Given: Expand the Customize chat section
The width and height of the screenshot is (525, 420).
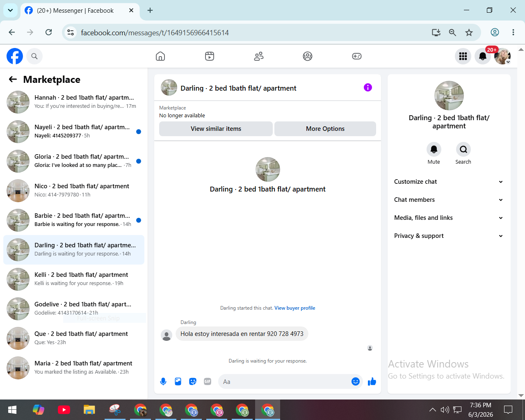Looking at the screenshot, I should [x=449, y=182].
